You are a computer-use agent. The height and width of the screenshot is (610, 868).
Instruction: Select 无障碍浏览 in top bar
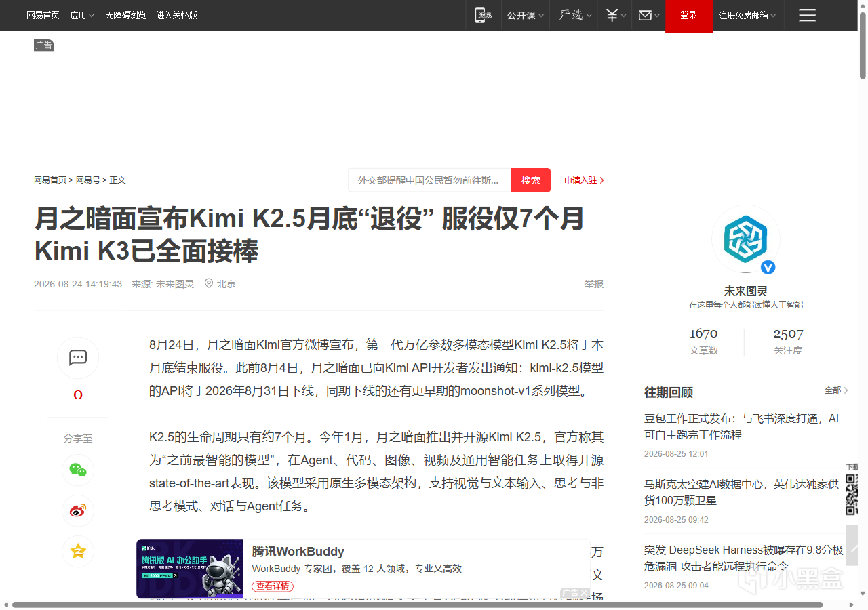click(x=125, y=15)
